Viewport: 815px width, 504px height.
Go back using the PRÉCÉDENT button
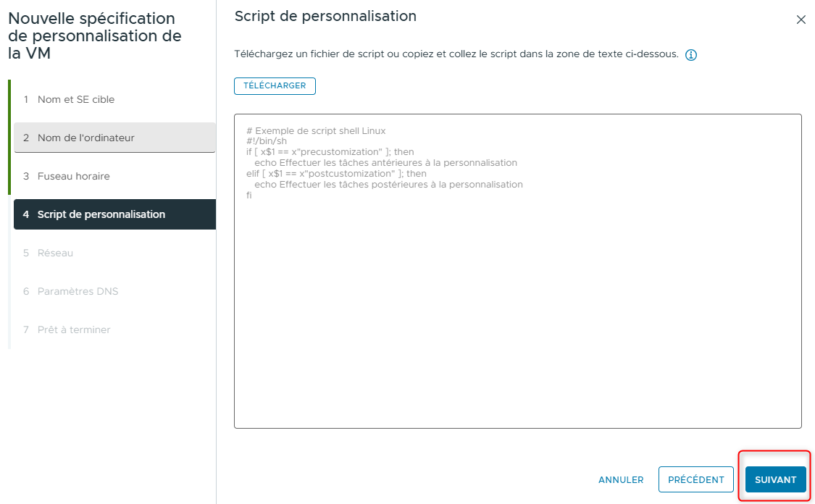[695, 479]
